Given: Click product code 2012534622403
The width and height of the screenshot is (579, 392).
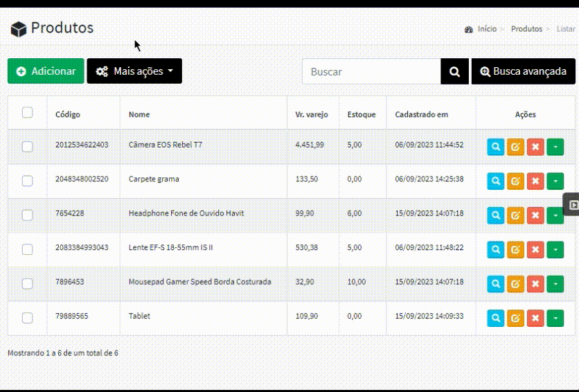Looking at the screenshot, I should coord(82,145).
